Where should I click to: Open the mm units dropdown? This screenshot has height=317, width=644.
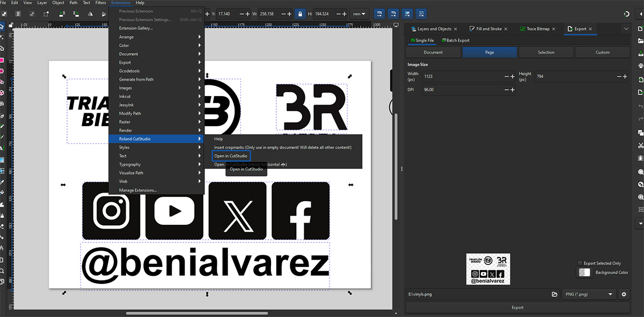pyautogui.click(x=358, y=15)
